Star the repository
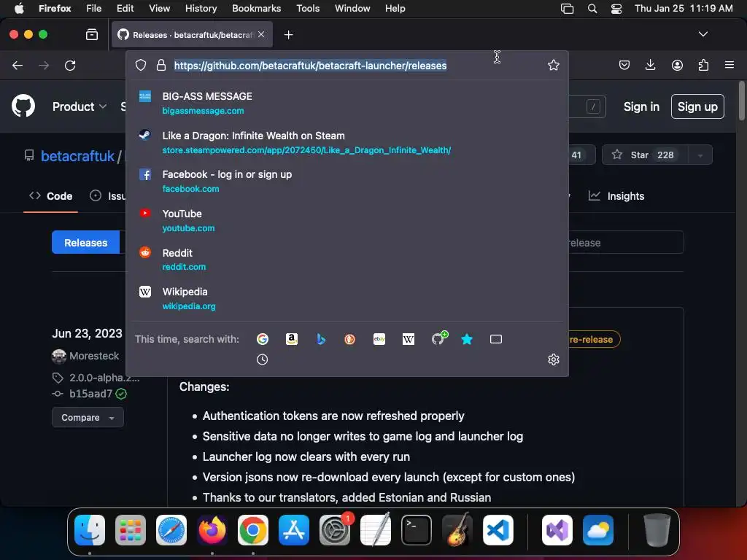Screen dimensions: 747x560 [645, 155]
